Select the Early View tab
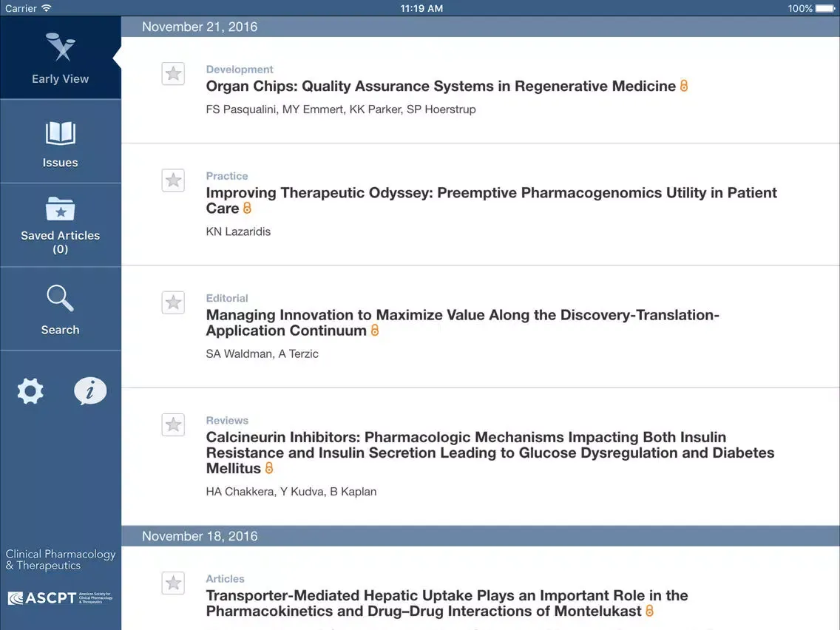The height and width of the screenshot is (630, 840). pyautogui.click(x=60, y=57)
